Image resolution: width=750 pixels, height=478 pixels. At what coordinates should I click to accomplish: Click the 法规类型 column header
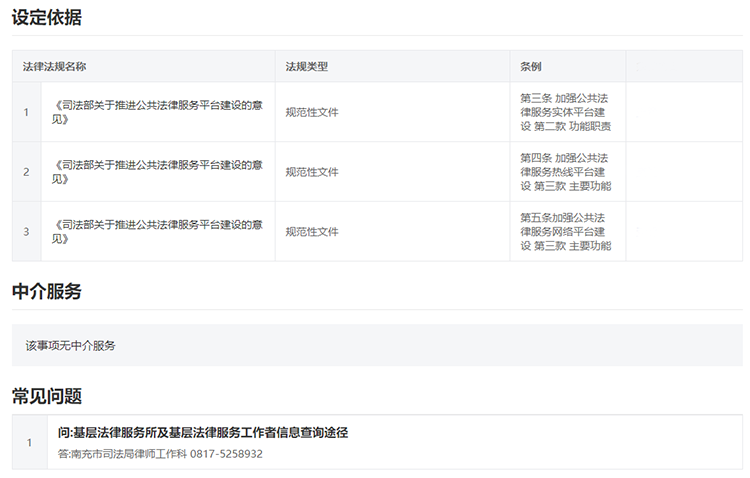point(306,67)
